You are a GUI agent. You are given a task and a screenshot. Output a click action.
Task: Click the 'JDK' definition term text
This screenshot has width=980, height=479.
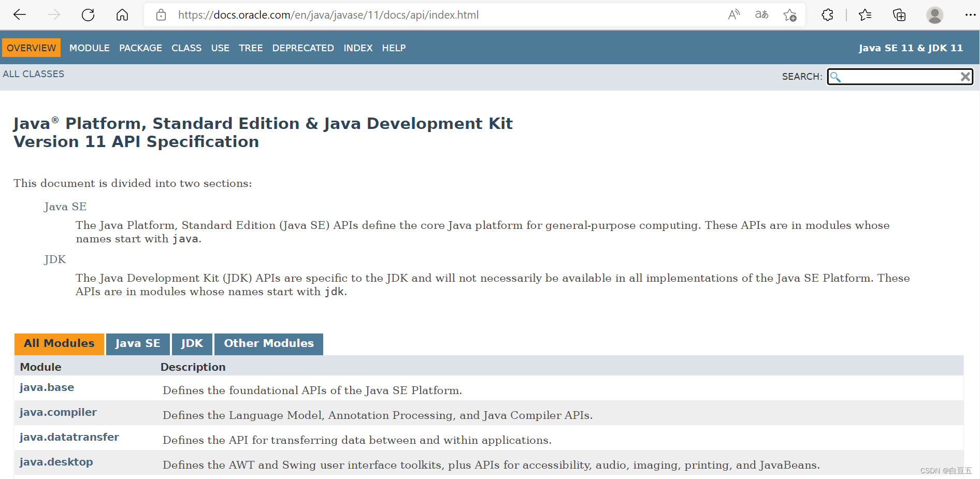[55, 259]
